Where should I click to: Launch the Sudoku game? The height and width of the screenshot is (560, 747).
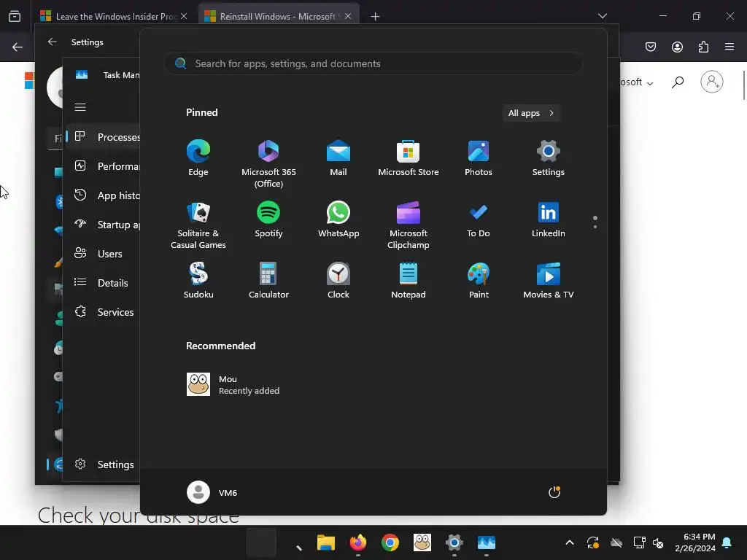(x=198, y=281)
